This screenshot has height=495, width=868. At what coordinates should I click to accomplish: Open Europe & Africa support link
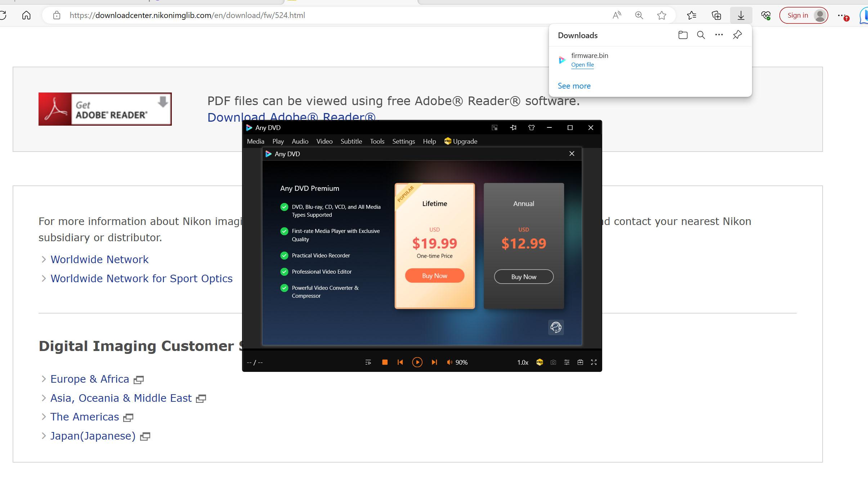90,379
